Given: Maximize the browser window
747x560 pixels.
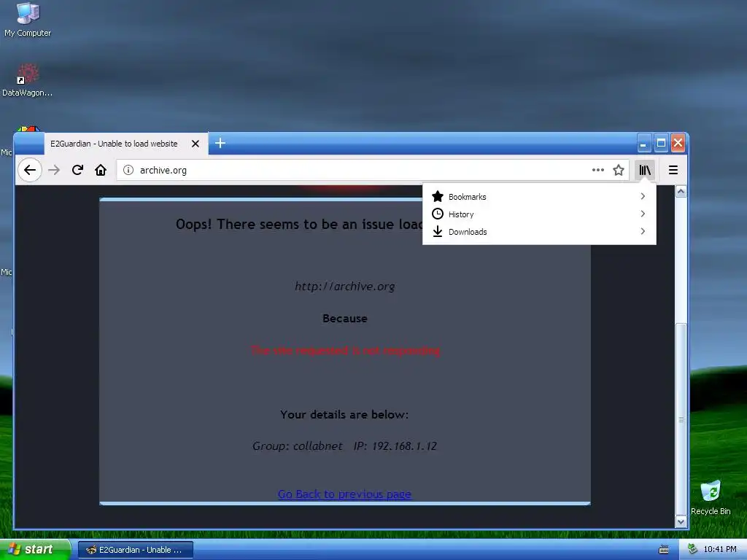Looking at the screenshot, I should tap(661, 144).
